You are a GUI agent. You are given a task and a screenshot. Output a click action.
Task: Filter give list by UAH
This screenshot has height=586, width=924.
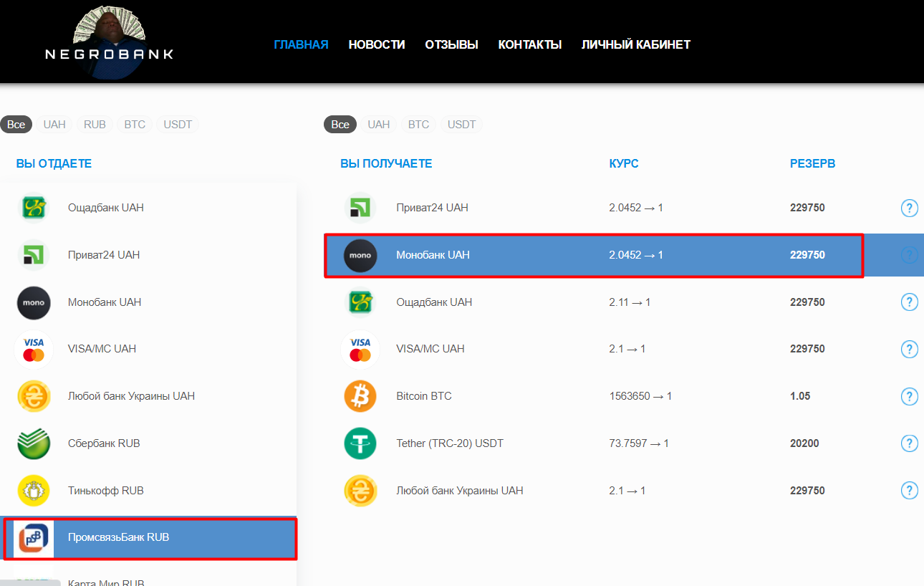pyautogui.click(x=54, y=125)
